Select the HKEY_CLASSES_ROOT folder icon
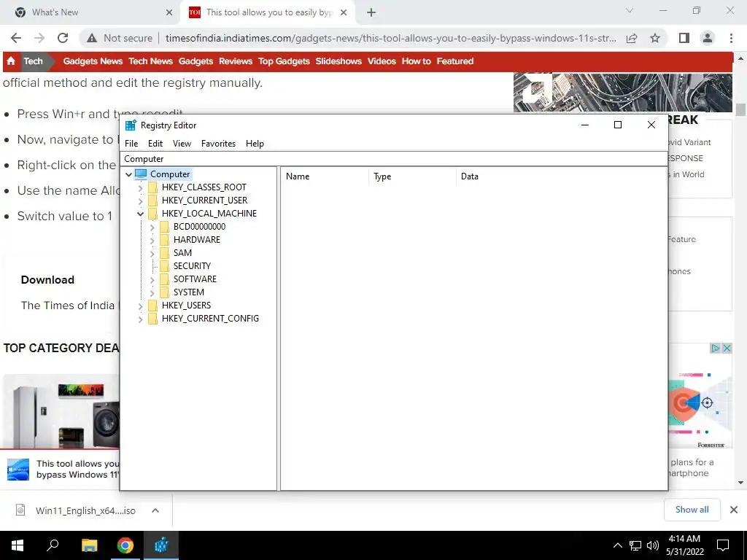The width and height of the screenshot is (747, 560). 152,187
